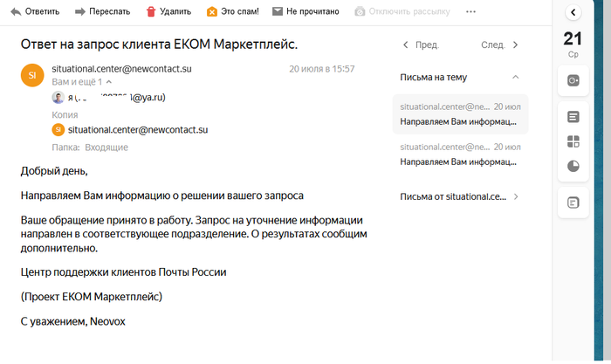Click the text 'С уважением, Neovox'
This screenshot has height=364, width=611.
pyautogui.click(x=72, y=321)
